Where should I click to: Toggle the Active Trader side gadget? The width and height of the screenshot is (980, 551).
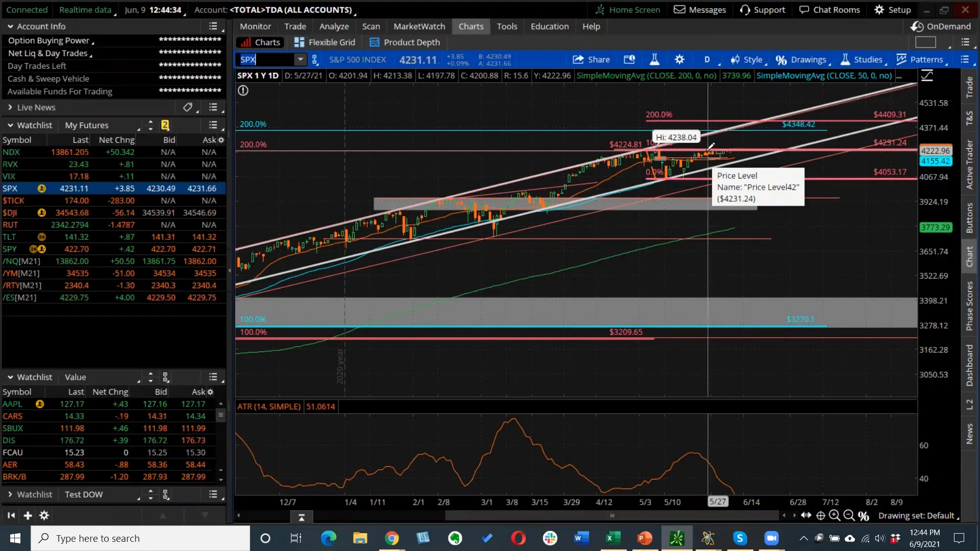(x=969, y=165)
